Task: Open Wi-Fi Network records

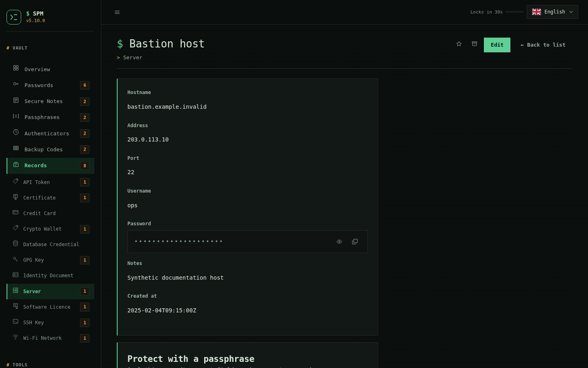Action: [x=51, y=338]
